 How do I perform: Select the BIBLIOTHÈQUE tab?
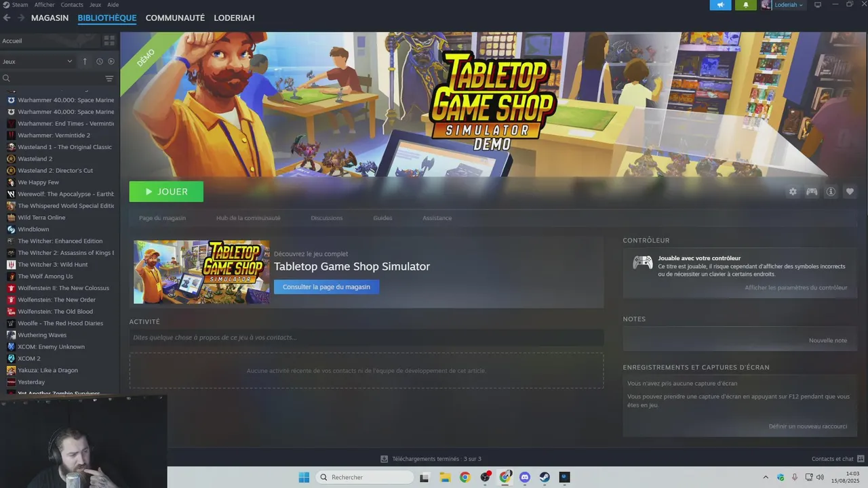click(x=107, y=18)
